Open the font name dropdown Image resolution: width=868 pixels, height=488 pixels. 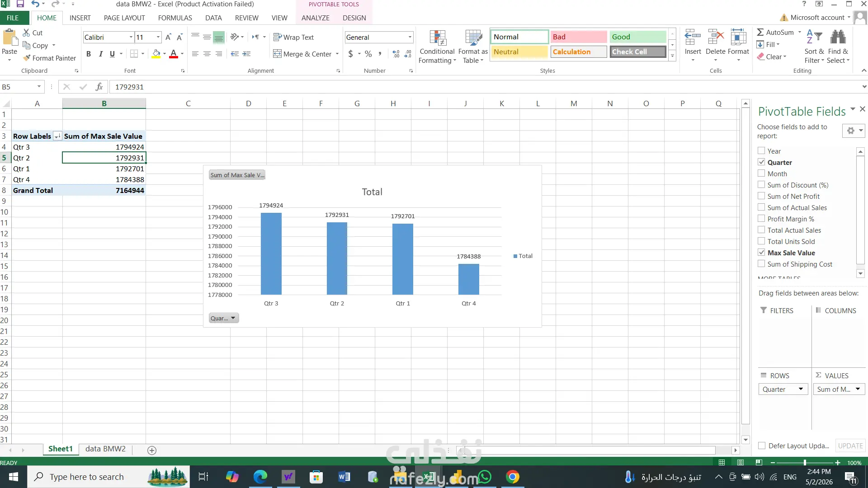tap(131, 37)
